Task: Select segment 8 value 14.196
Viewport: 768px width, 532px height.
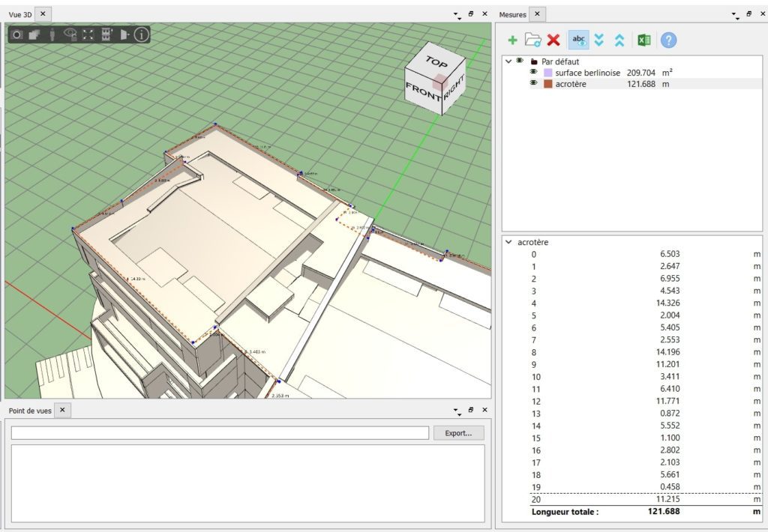Action: click(667, 352)
